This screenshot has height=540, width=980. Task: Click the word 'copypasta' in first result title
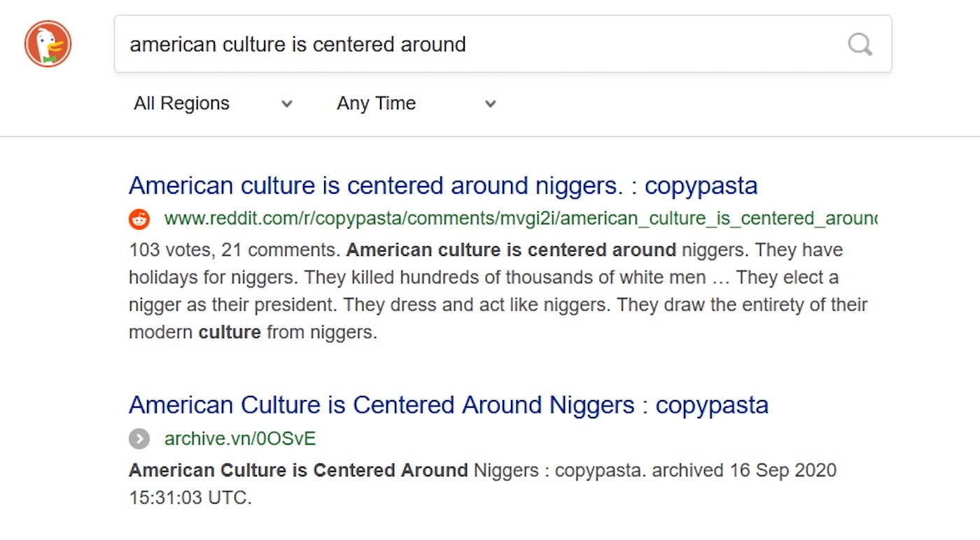point(701,186)
